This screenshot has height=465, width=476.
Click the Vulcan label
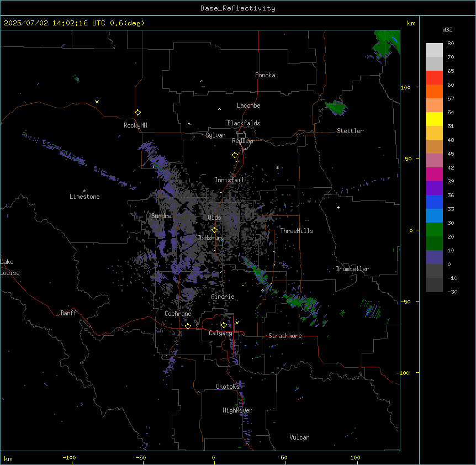pyautogui.click(x=300, y=437)
